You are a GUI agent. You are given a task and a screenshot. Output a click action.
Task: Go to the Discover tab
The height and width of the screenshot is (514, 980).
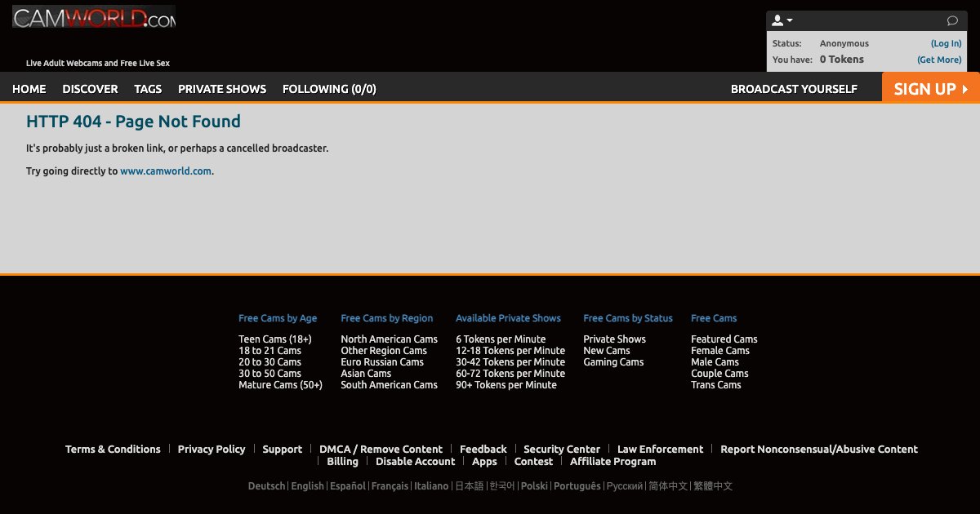point(90,89)
